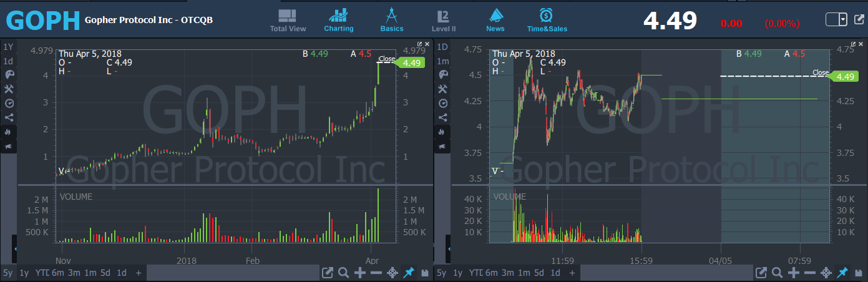Toggle the megaphone icon on the right chart sidebar
The height and width of the screenshot is (282, 868).
443,146
